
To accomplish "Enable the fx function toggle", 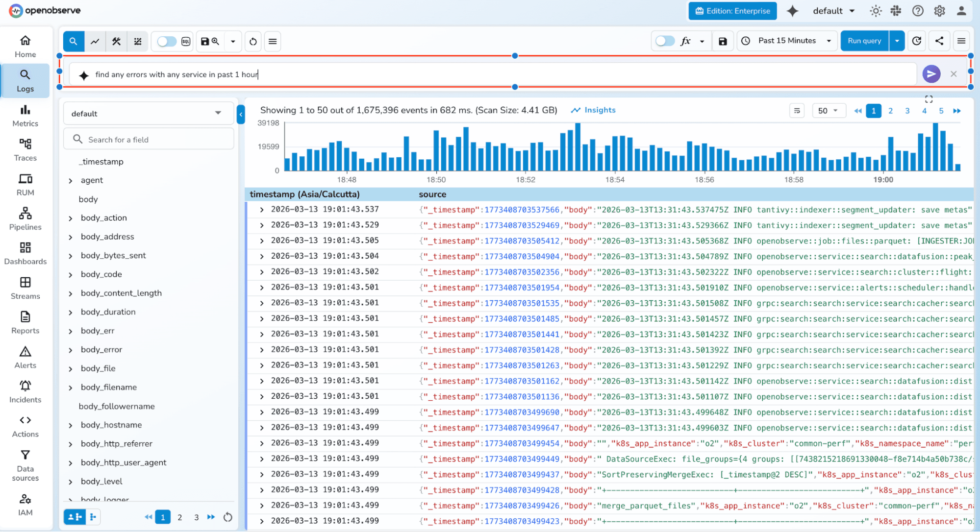I will pos(665,41).
